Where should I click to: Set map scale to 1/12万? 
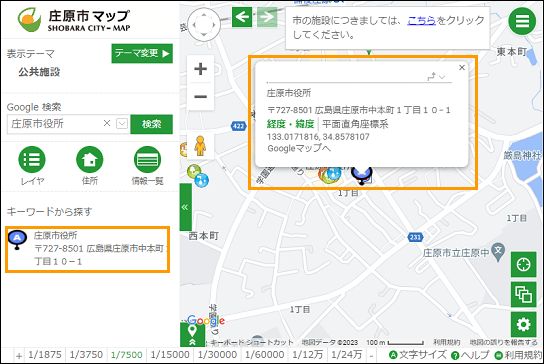[308, 355]
